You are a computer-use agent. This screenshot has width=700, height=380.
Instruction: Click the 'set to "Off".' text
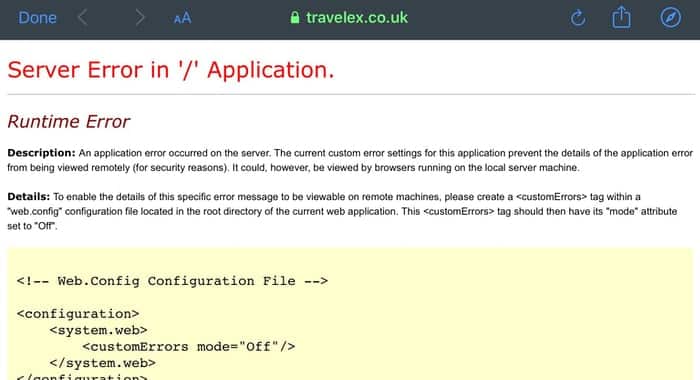tap(32, 226)
